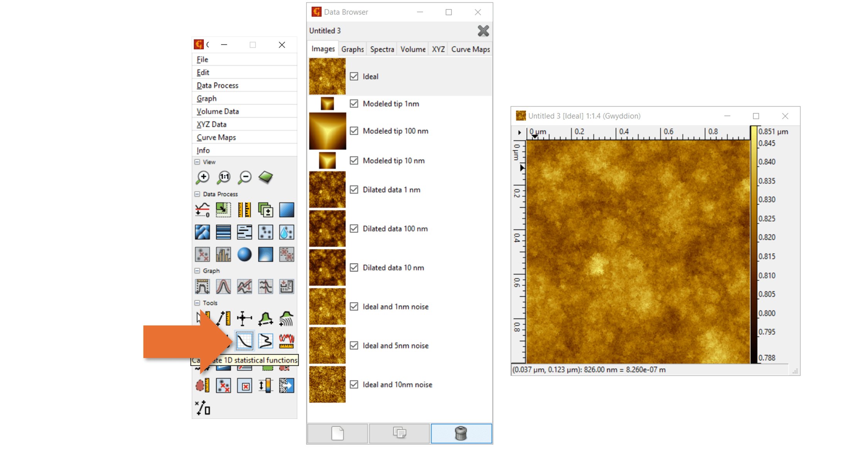The width and height of the screenshot is (868, 454).
Task: Switch to the Graphs tab
Action: click(352, 49)
